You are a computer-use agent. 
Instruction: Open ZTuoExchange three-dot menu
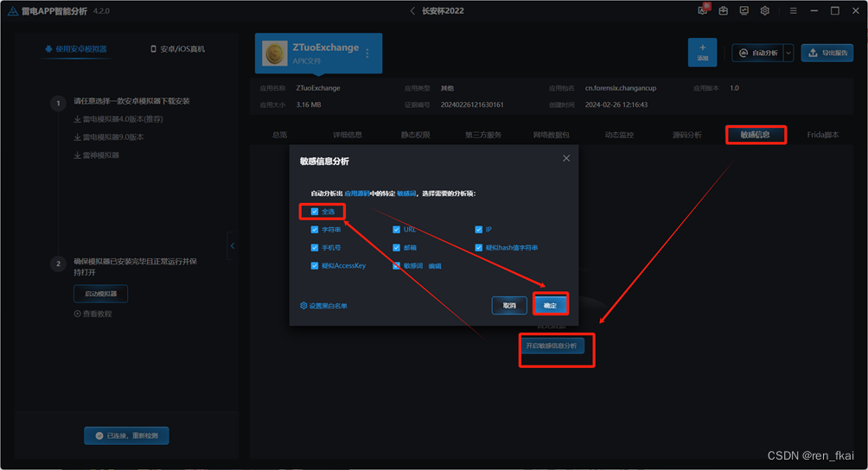tap(367, 54)
